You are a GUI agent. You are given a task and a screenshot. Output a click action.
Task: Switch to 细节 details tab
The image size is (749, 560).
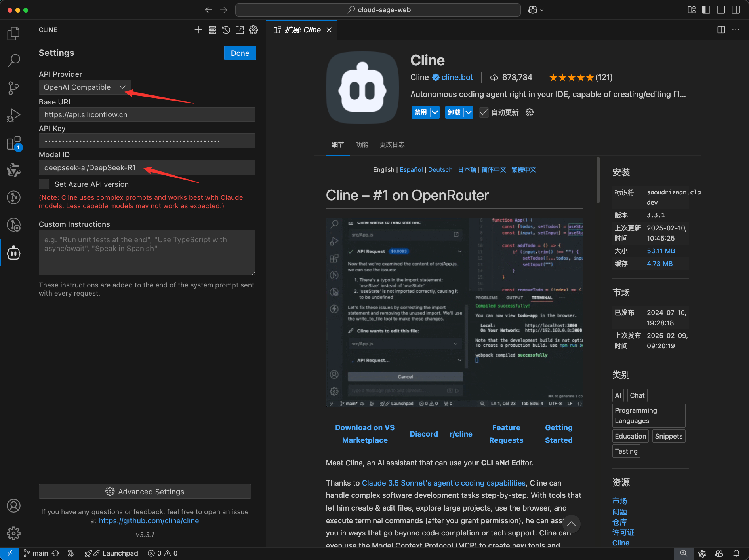[x=338, y=144]
